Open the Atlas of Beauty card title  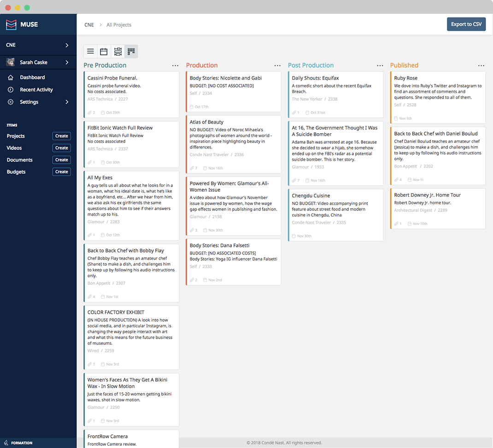coord(206,122)
